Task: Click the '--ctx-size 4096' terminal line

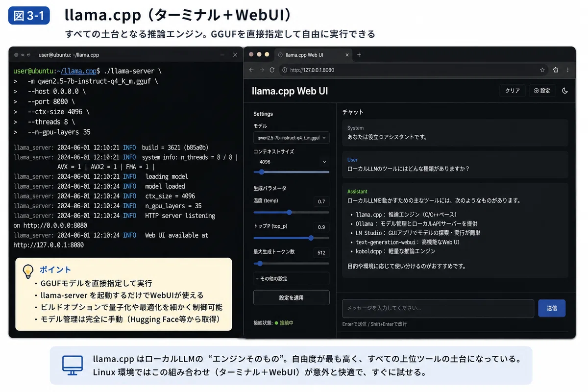Action: 55,112
